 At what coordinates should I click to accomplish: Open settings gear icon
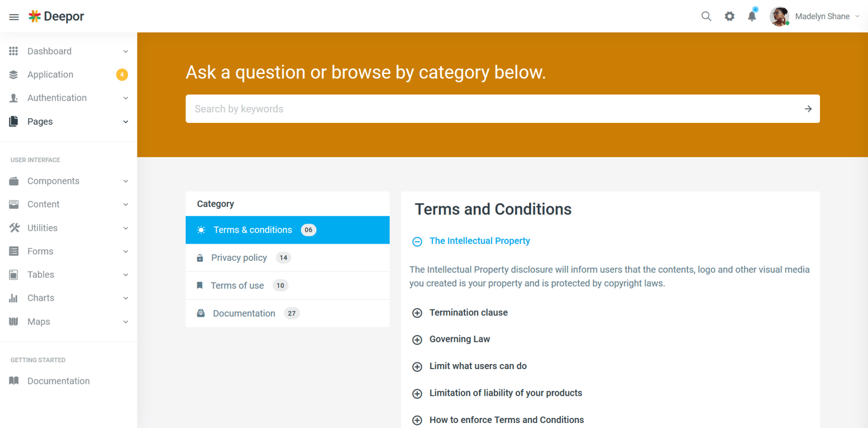tap(730, 16)
